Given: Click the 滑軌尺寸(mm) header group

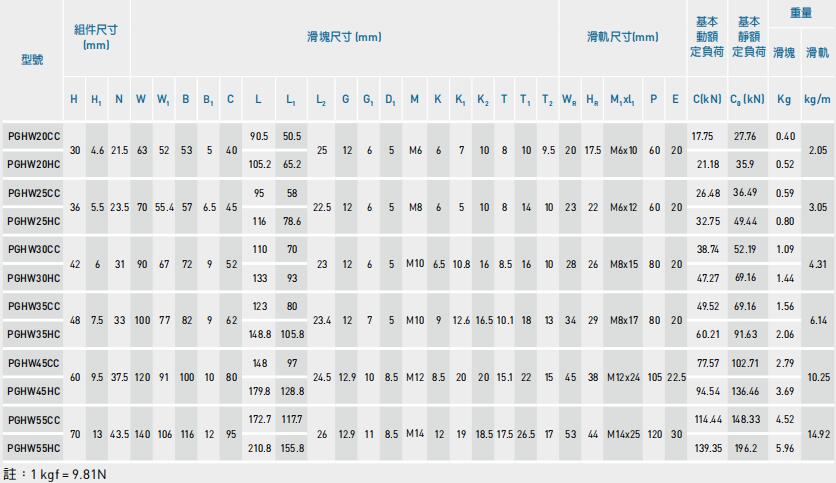Looking at the screenshot, I should pos(622,38).
